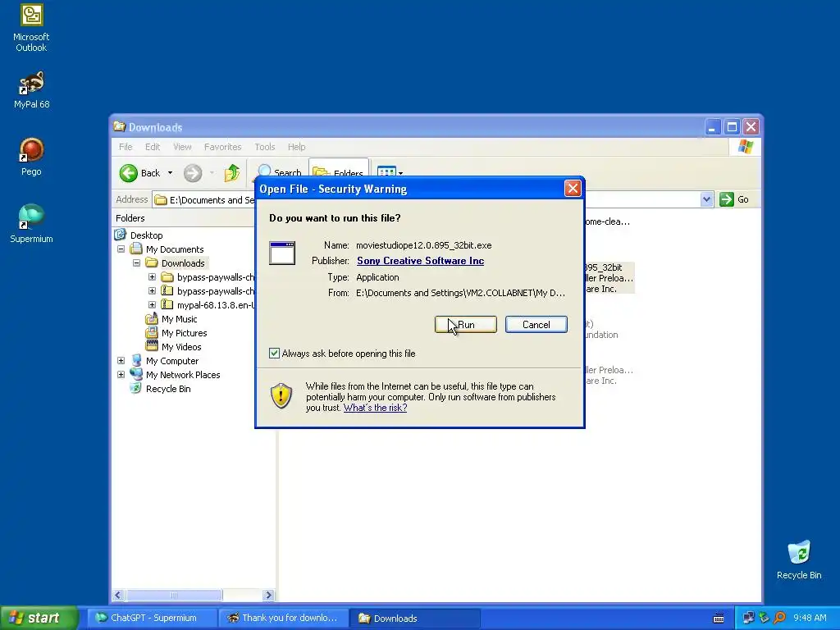Click the Downloads taskbar button
840x630 pixels.
pos(414,618)
